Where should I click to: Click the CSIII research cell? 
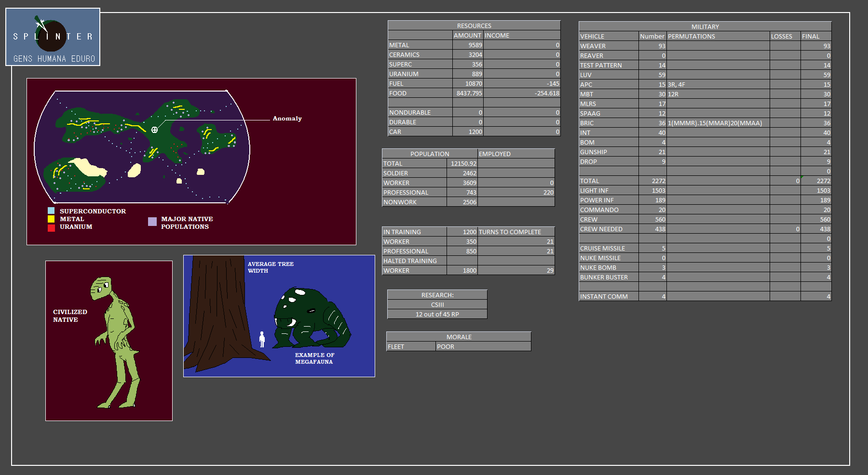437,304
